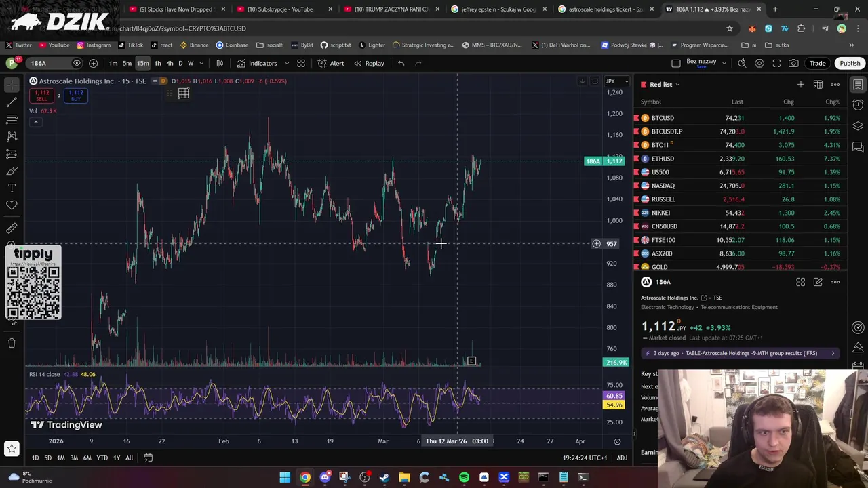The width and height of the screenshot is (868, 488).
Task: Open advanced view of watchlist
Action: (x=818, y=85)
